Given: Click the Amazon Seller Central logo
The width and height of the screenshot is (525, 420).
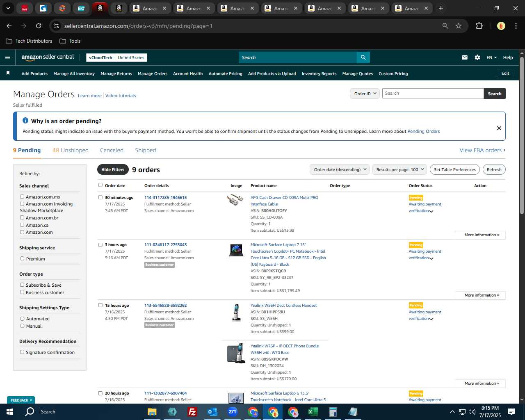Looking at the screenshot, I should 48,57.
